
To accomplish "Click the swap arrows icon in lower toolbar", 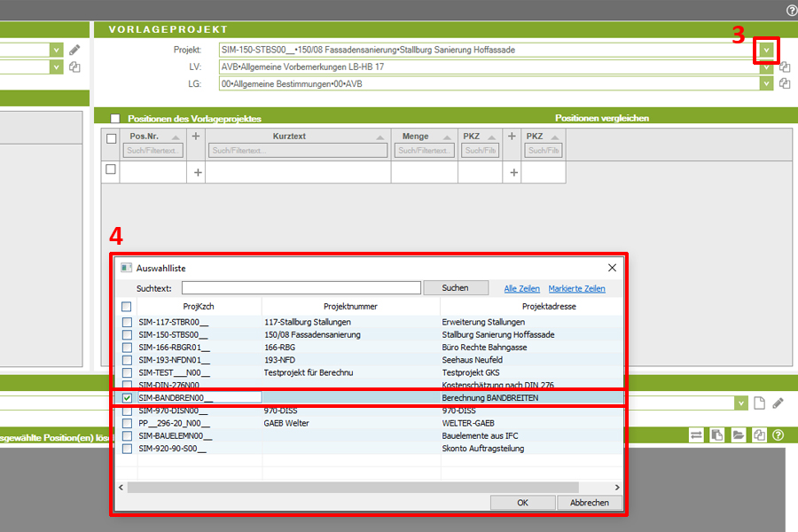I will click(697, 435).
